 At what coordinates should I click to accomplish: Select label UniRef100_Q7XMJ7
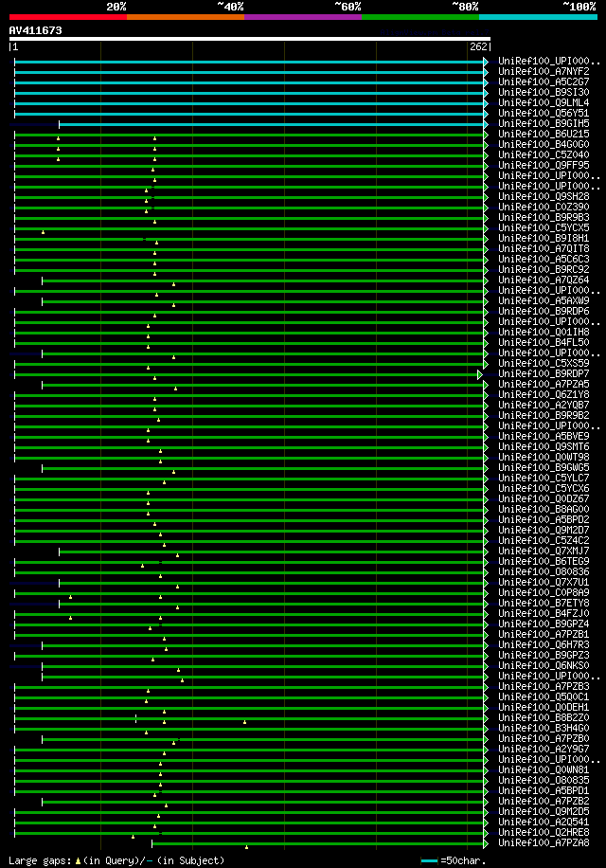coord(544,552)
